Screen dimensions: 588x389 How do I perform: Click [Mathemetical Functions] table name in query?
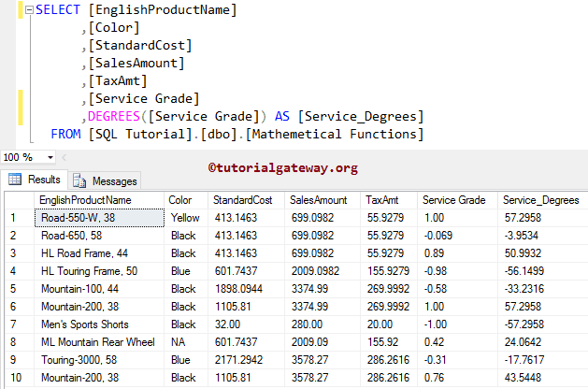click(x=335, y=134)
